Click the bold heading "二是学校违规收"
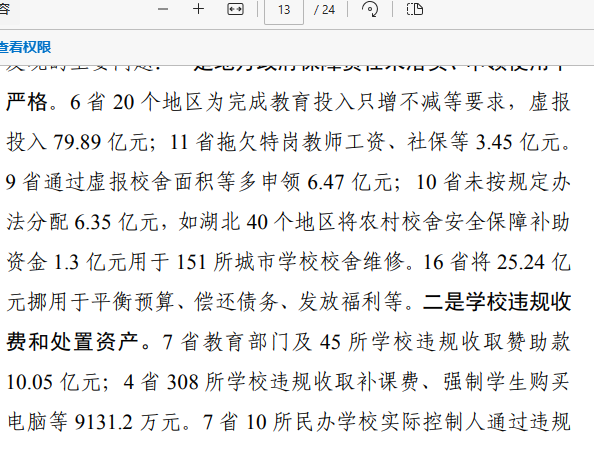594x450 pixels. pyautogui.click(x=497, y=302)
